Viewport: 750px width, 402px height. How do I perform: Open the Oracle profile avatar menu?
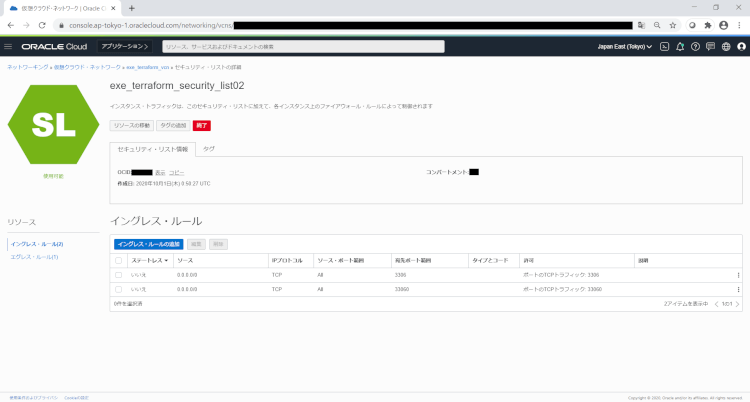(741, 46)
